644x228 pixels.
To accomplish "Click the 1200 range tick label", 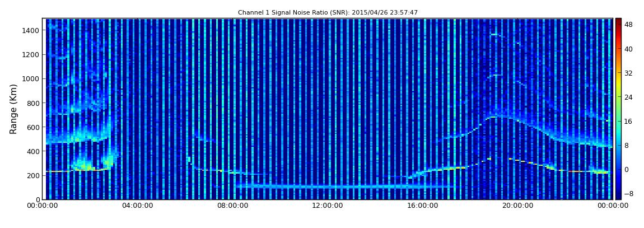I will point(31,55).
